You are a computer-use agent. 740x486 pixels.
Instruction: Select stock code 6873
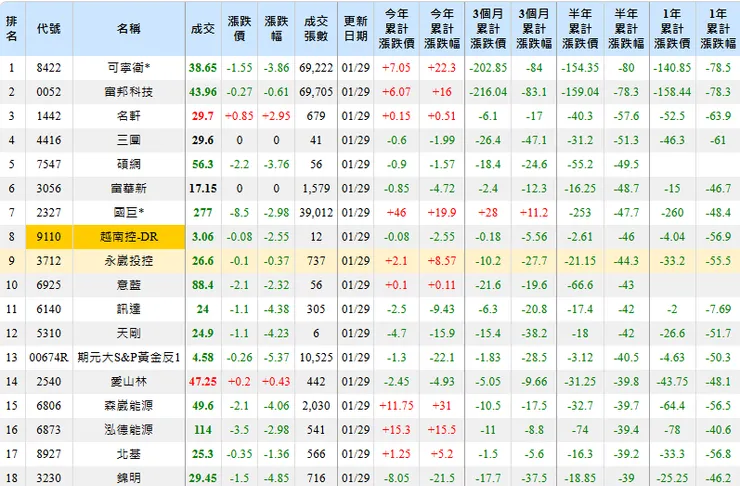49,429
